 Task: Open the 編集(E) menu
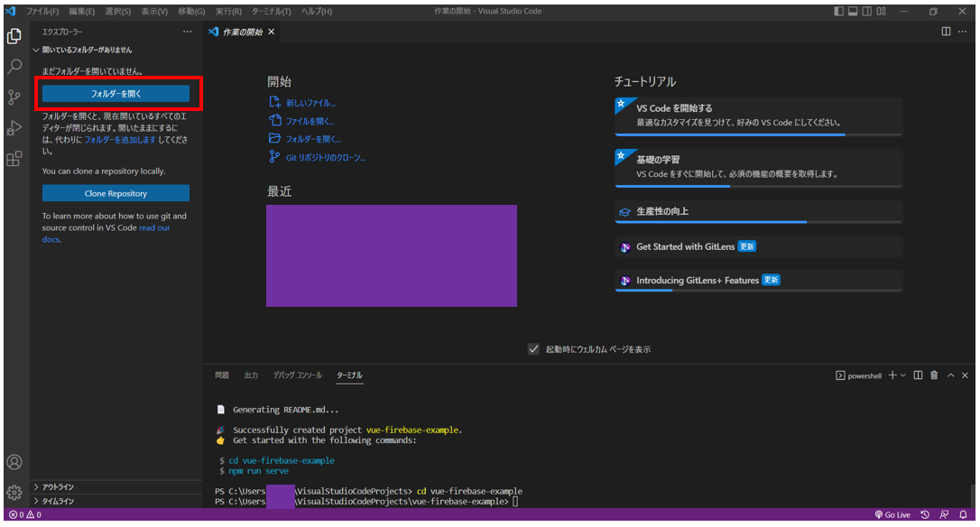tap(82, 11)
